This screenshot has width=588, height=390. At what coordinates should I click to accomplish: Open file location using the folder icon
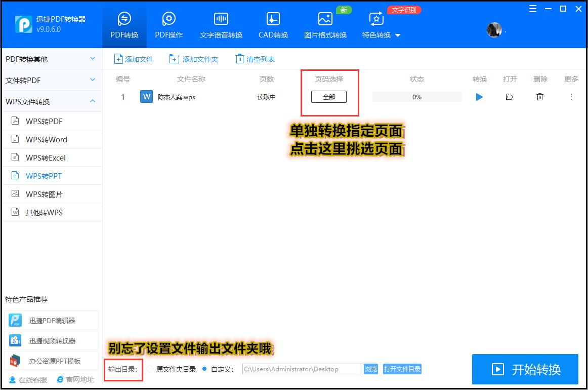coord(510,97)
